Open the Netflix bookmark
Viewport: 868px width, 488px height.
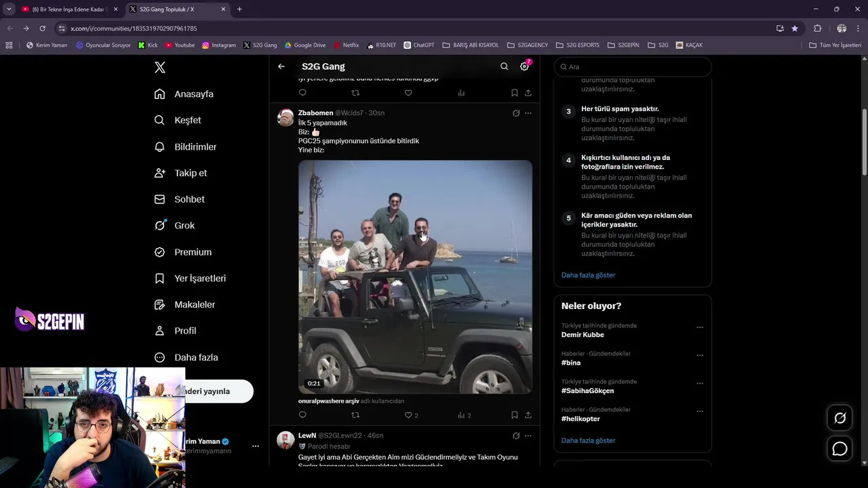345,45
